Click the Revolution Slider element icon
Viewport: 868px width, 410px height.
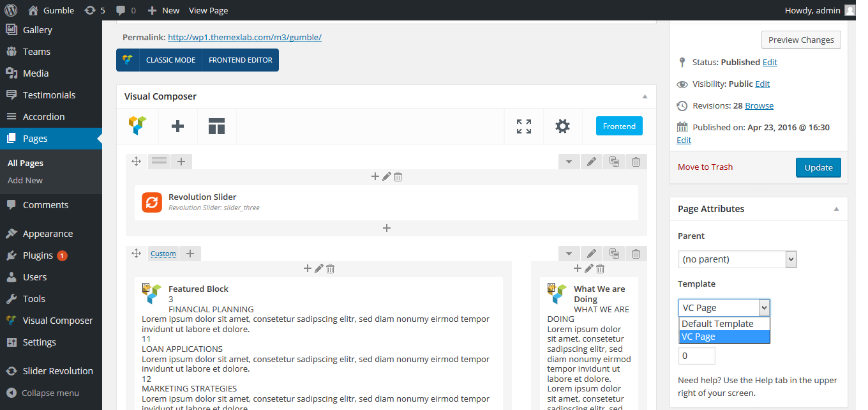tap(152, 202)
